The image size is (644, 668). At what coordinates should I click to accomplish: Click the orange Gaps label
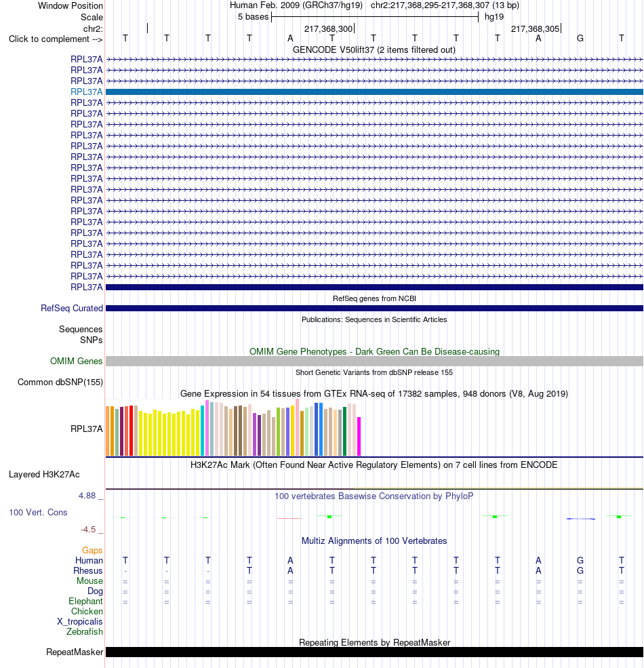pyautogui.click(x=92, y=550)
